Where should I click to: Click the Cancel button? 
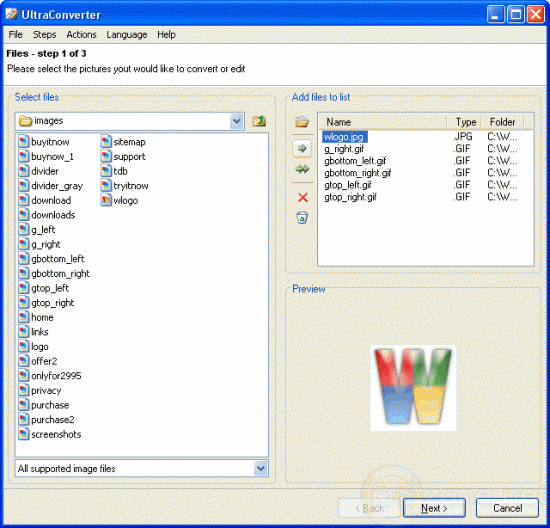[x=507, y=508]
